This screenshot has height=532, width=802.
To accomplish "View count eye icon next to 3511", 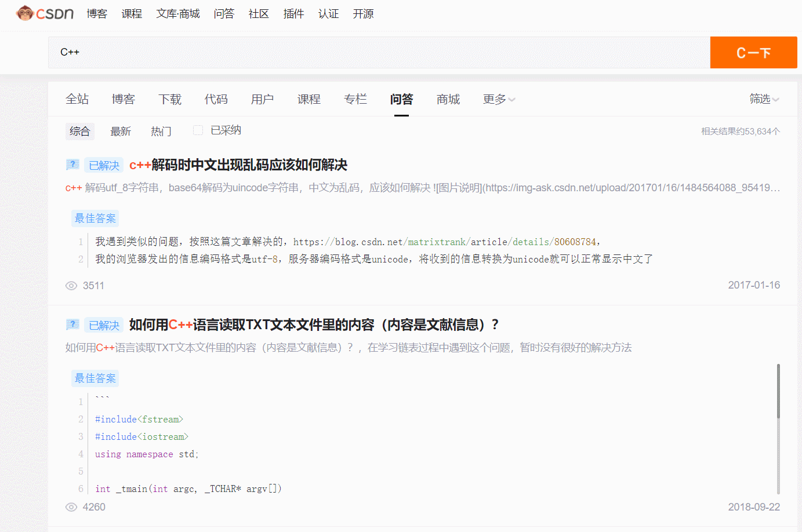I will [71, 286].
